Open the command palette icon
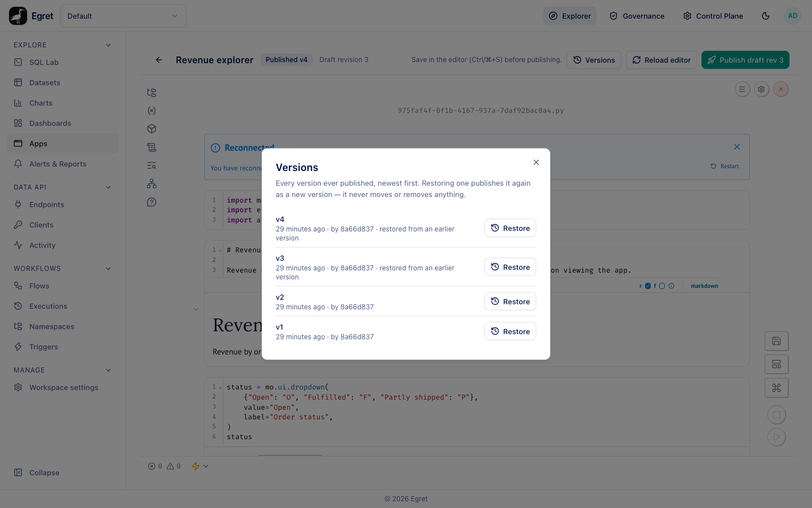 pos(776,388)
